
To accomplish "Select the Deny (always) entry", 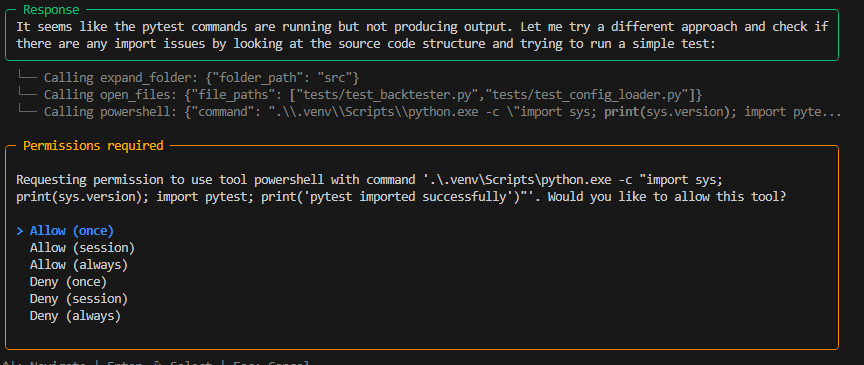I will pos(75,316).
